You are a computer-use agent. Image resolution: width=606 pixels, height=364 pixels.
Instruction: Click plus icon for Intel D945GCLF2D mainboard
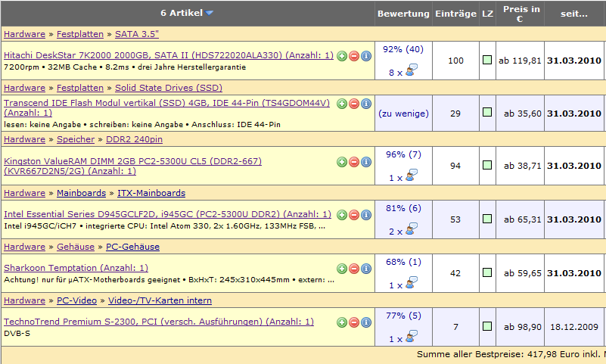[x=342, y=215]
